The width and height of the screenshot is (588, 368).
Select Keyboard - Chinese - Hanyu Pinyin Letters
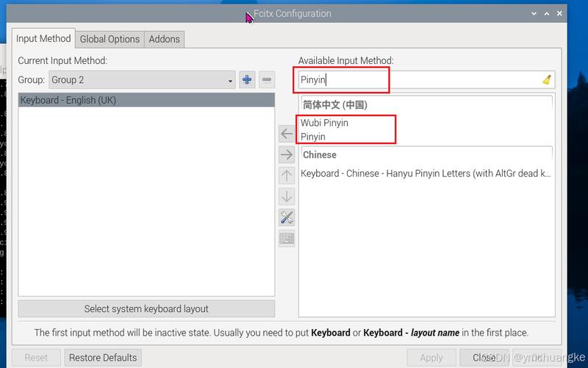click(x=427, y=174)
